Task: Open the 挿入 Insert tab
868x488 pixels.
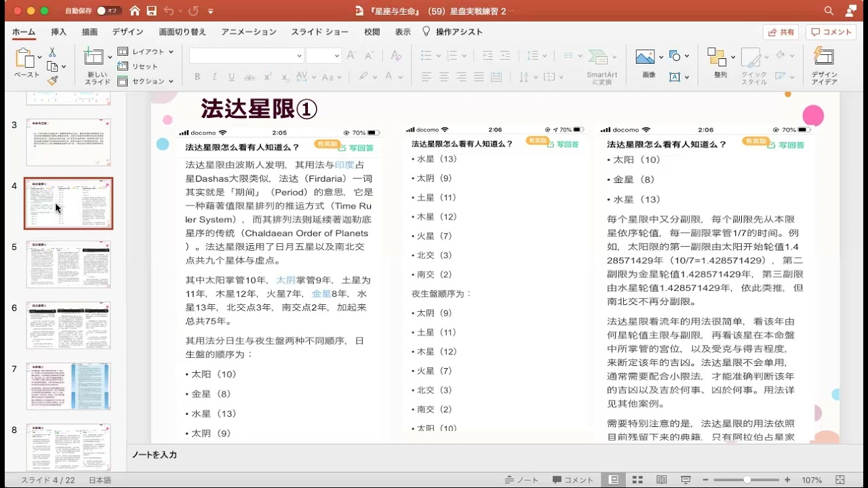Action: tap(59, 32)
